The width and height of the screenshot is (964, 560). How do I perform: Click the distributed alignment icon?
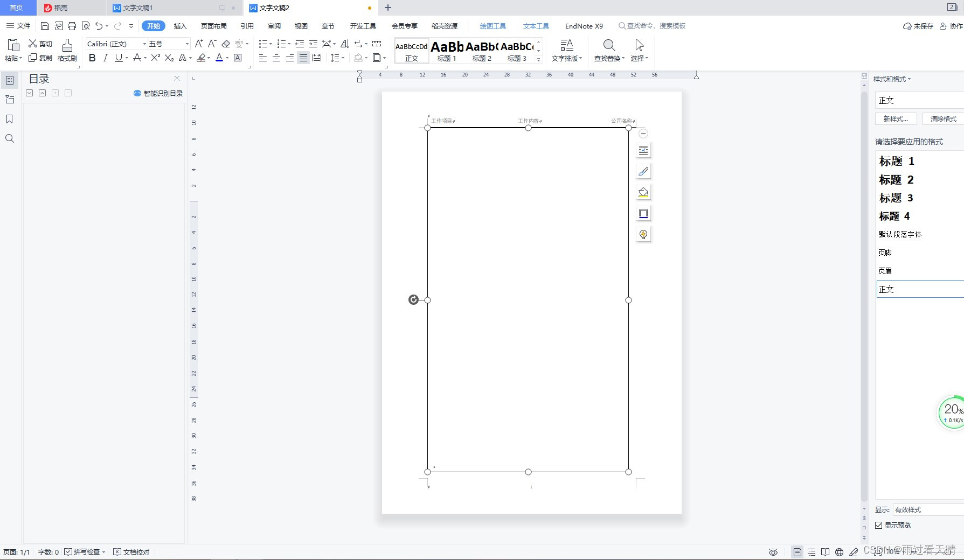pos(317,58)
